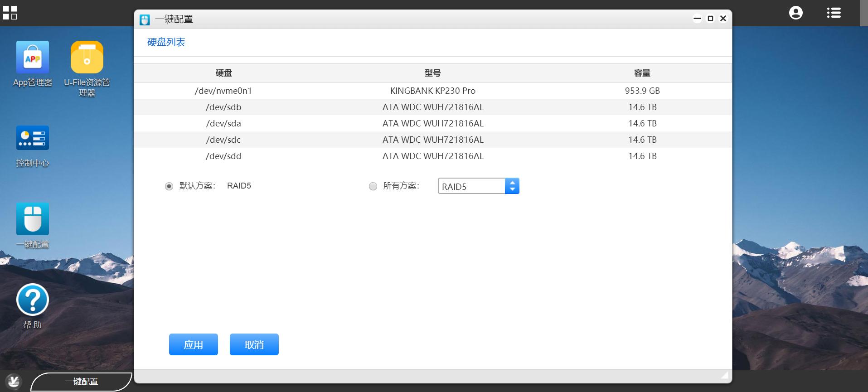The height and width of the screenshot is (392, 868).
Task: Click the 14.6 TB capacity for /dev/sda
Action: [x=642, y=123]
